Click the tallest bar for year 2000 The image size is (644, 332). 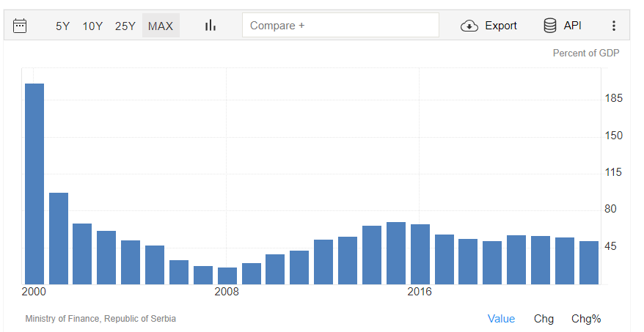click(34, 183)
